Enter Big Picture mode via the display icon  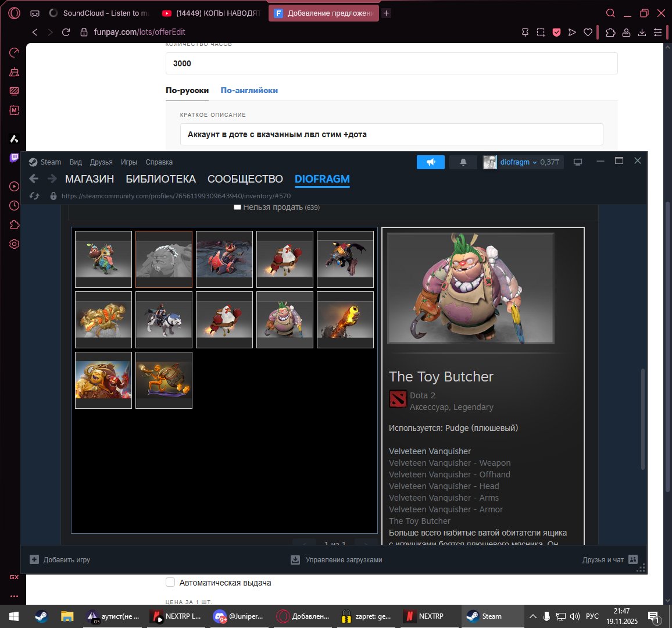[x=578, y=162]
